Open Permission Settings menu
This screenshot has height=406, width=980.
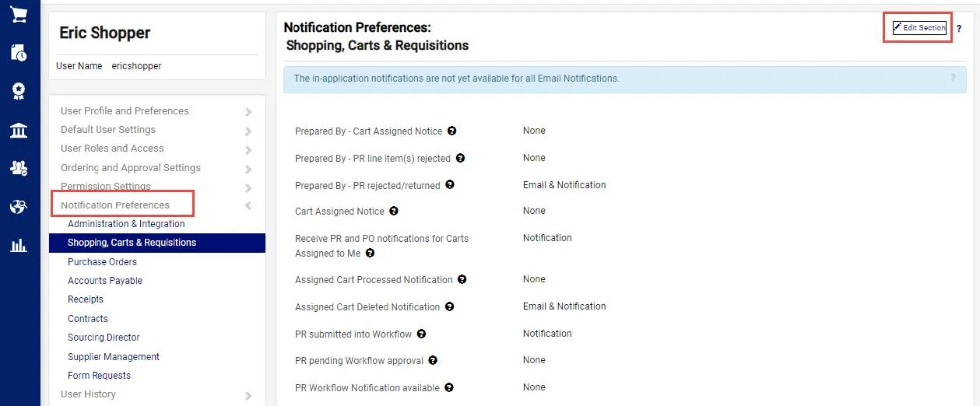106,187
